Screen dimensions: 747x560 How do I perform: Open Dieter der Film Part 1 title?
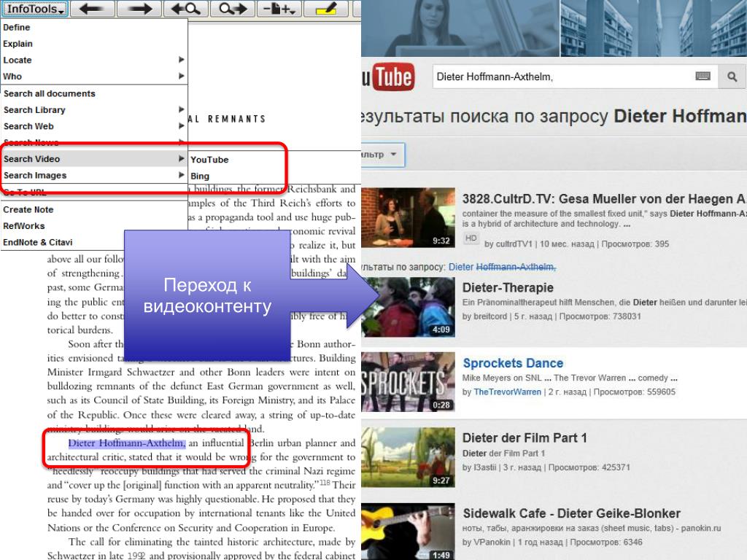point(525,437)
